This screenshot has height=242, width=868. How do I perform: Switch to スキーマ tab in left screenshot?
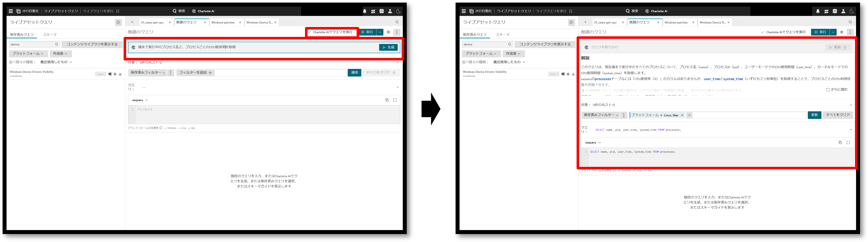pos(50,35)
